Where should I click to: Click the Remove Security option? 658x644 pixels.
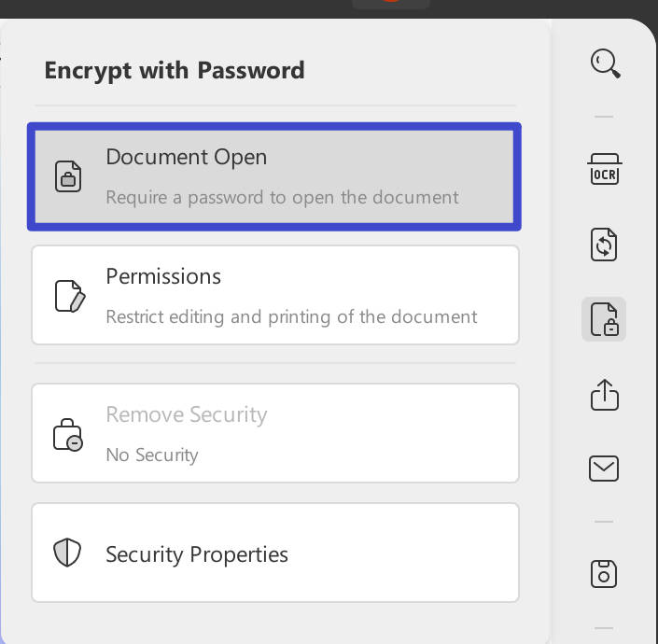click(x=275, y=433)
